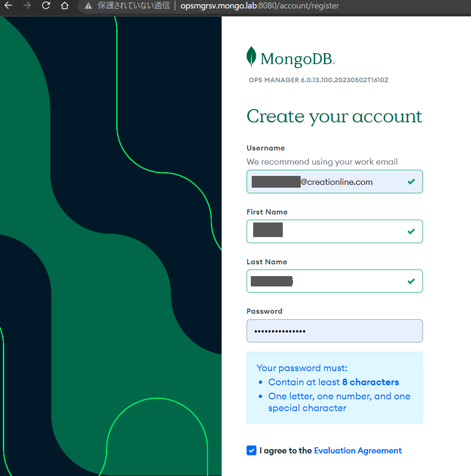Focus the Password input field
Viewport: 471px width, 476px height.
335,331
